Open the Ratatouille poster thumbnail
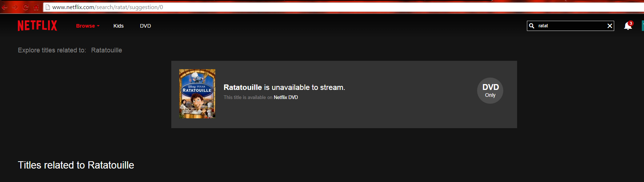The image size is (644, 182). (197, 94)
